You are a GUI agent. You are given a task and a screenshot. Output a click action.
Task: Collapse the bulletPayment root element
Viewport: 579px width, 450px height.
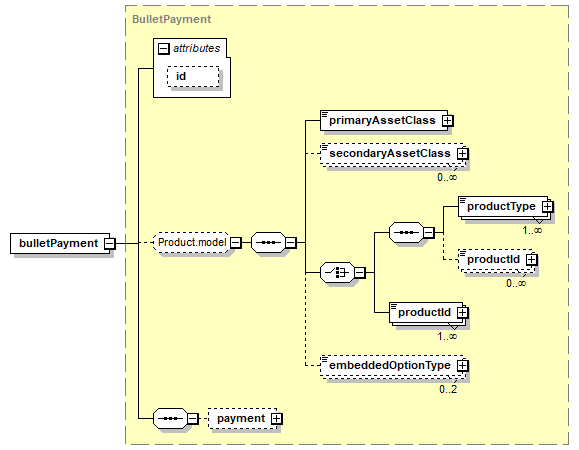pos(110,244)
